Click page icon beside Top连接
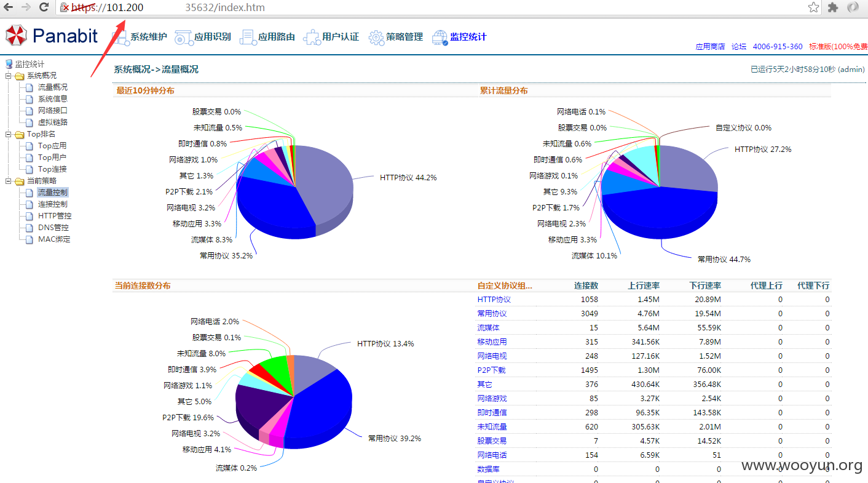Viewport: 868px width, 483px height. pyautogui.click(x=29, y=169)
